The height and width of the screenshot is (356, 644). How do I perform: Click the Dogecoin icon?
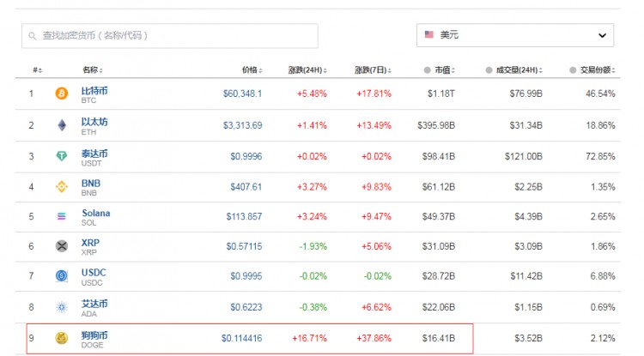62,338
